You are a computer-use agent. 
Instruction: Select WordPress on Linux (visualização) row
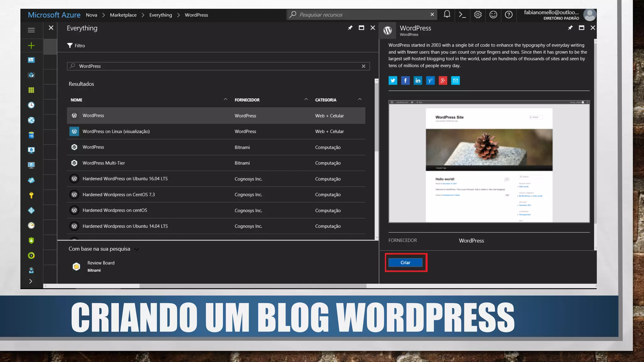click(x=216, y=131)
